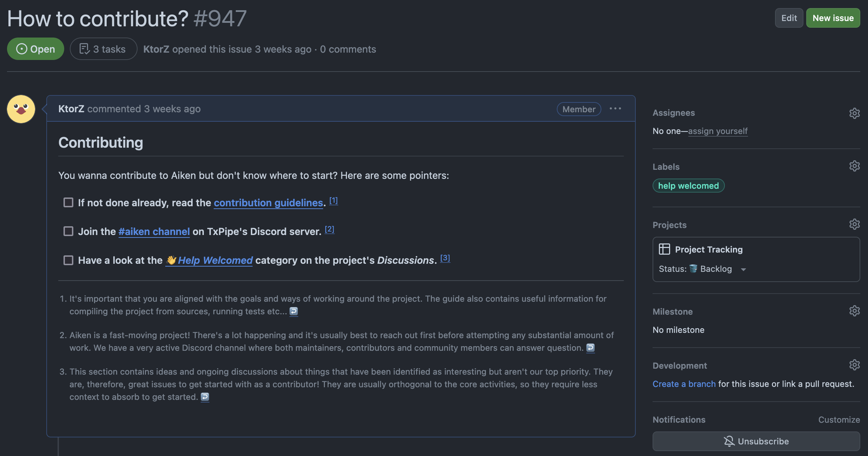Screen dimensions: 868x456
Task: Open the Assignees gear settings
Action: [x=854, y=113]
